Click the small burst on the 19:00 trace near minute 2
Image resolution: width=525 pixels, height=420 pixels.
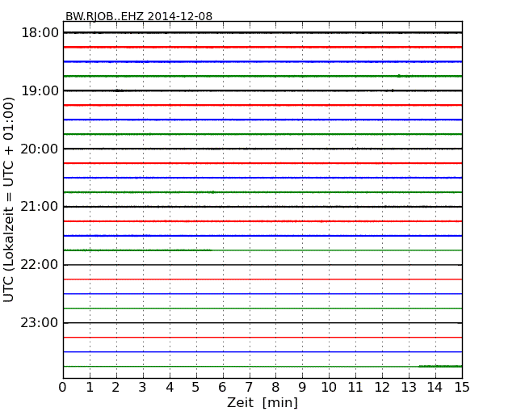[x=118, y=90]
